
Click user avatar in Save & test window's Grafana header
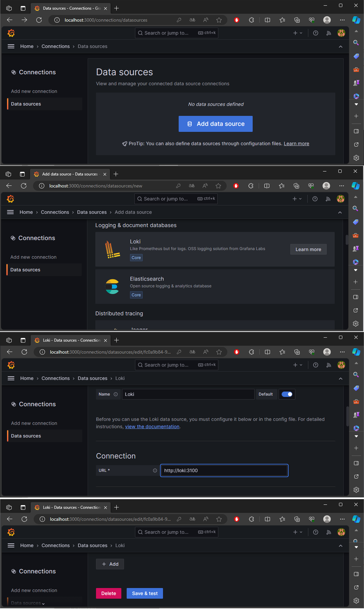341,532
